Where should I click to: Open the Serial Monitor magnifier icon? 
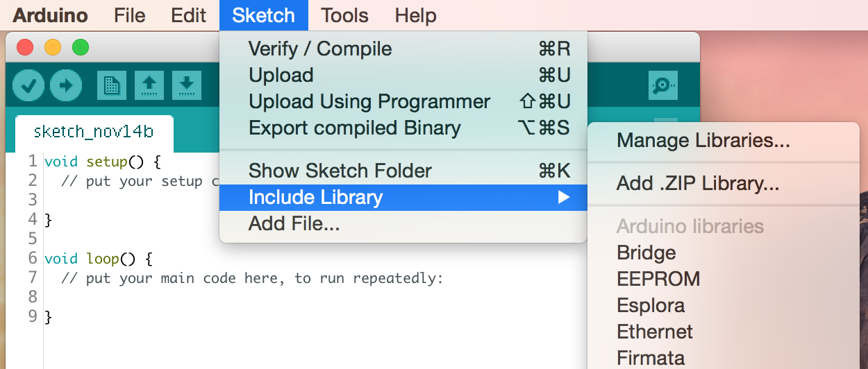click(663, 85)
